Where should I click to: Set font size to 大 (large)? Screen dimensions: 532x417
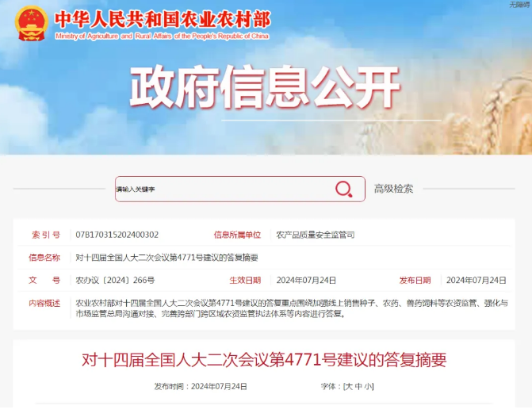click(x=347, y=386)
